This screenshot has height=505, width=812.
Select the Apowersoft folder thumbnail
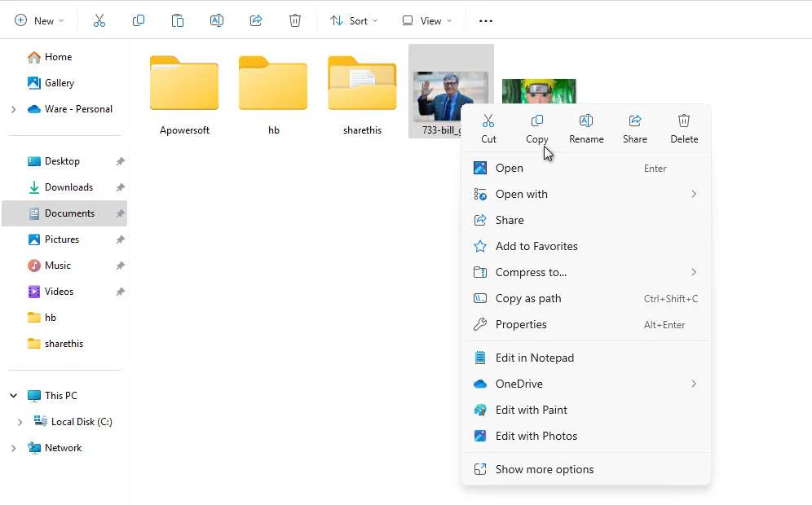coord(183,82)
